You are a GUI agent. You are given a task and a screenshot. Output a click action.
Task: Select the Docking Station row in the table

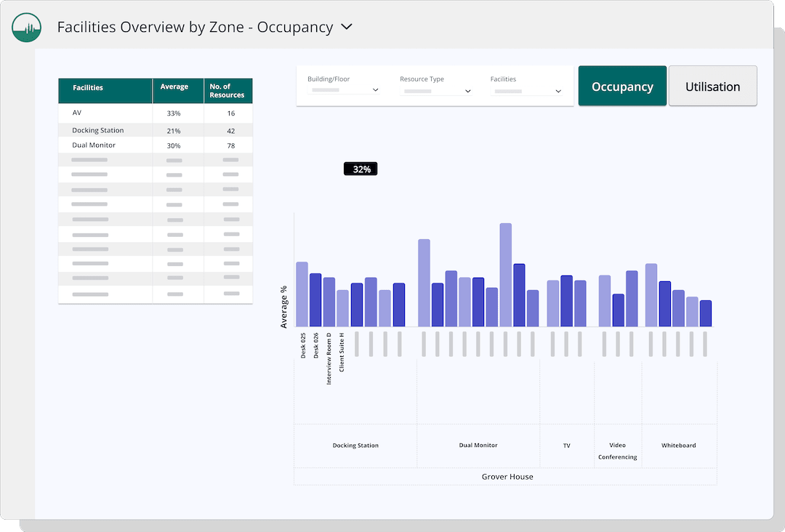(x=105, y=129)
